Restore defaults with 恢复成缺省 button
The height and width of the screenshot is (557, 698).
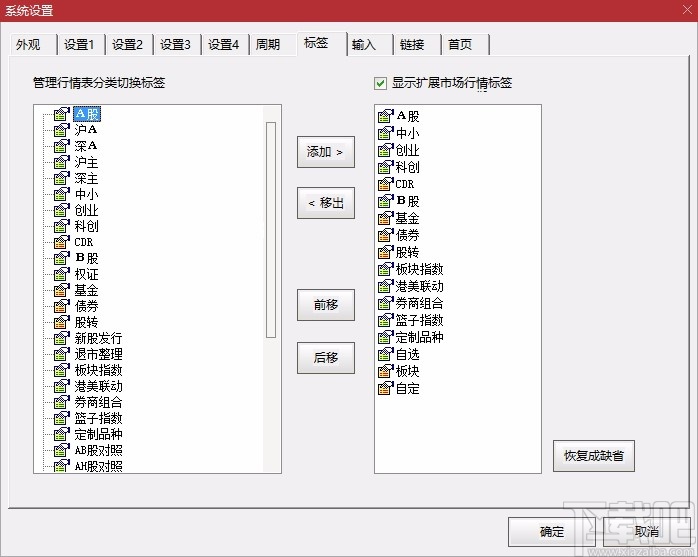pyautogui.click(x=594, y=456)
